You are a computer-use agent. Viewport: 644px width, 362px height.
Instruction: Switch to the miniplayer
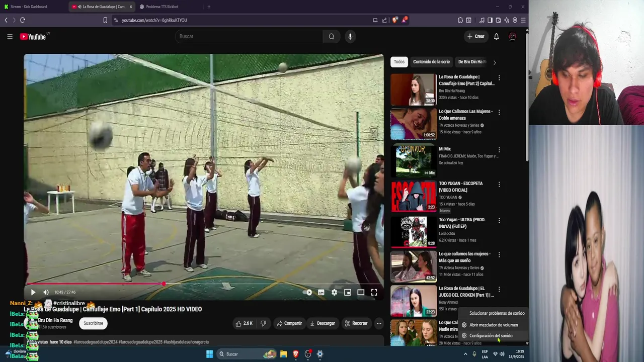tap(347, 292)
